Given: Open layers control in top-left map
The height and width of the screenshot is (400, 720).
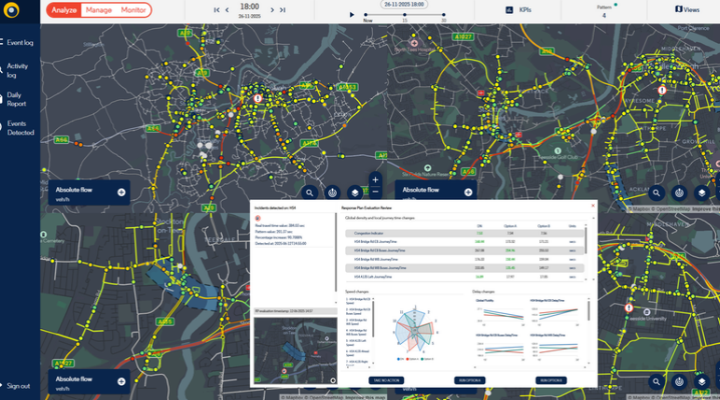Looking at the screenshot, I should [354, 193].
